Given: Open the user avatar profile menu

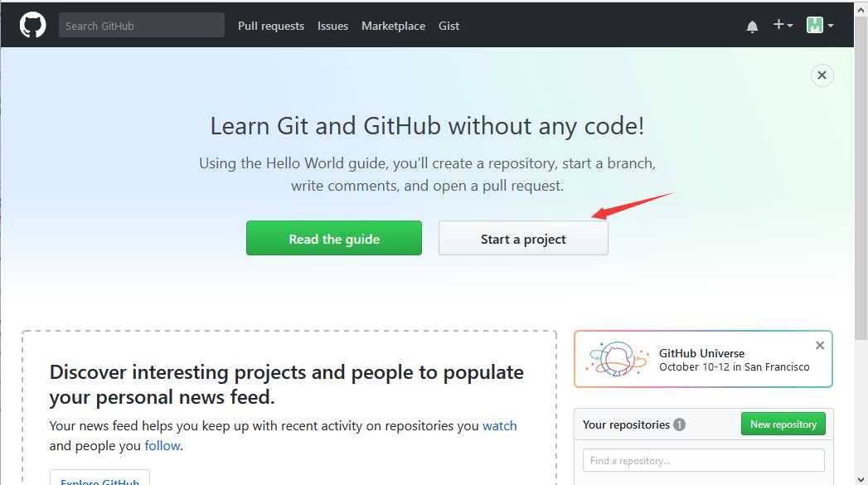Looking at the screenshot, I should point(820,25).
